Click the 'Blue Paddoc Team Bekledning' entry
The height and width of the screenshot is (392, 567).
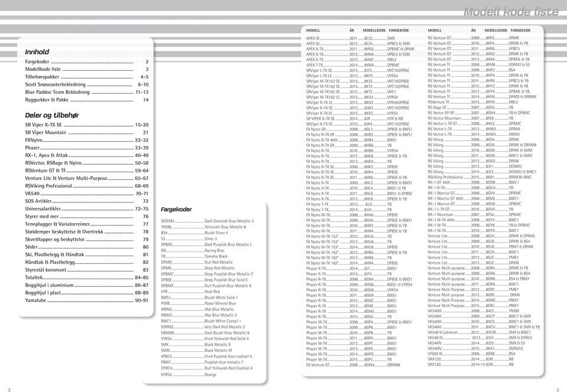click(87, 92)
